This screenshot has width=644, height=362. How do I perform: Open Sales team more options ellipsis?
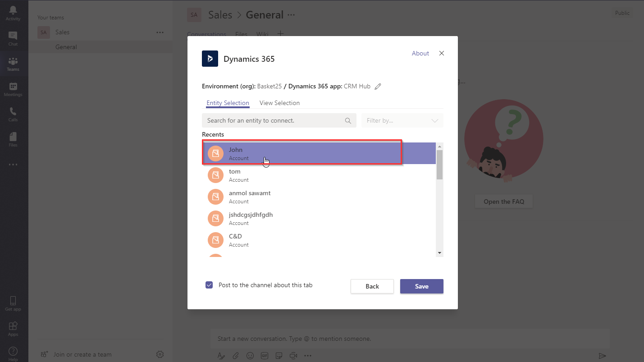pos(160,32)
